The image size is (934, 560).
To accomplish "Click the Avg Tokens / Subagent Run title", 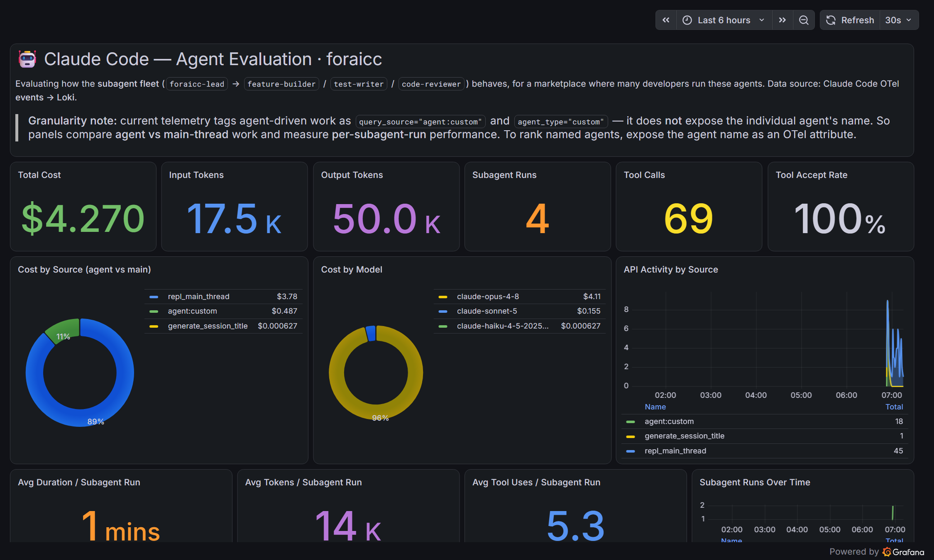I will (x=303, y=482).
